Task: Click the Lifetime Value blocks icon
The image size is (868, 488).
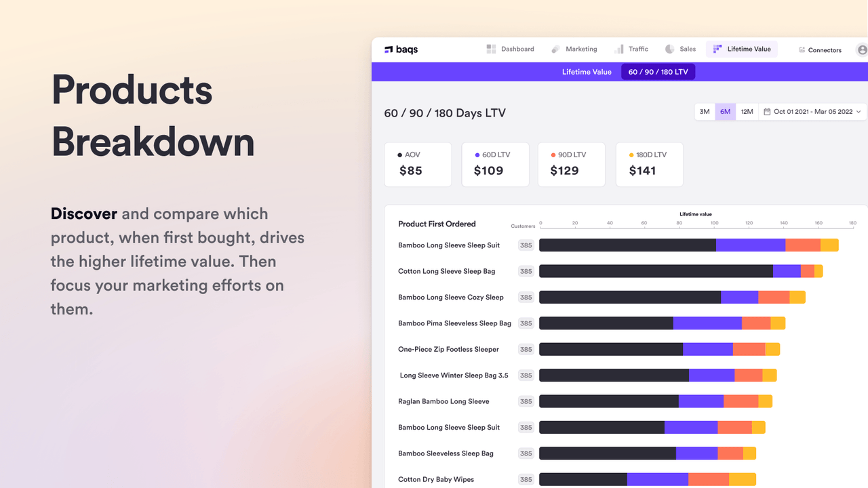Action: tap(717, 49)
